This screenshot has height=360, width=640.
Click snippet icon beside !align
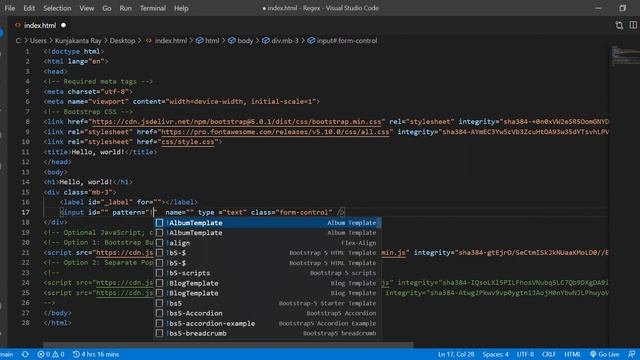(x=160, y=243)
